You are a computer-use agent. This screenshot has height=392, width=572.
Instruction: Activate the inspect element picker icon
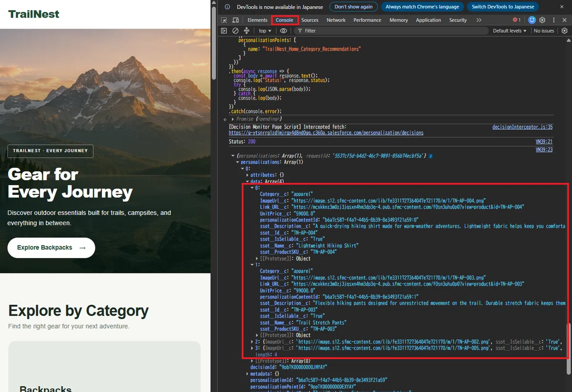[224, 20]
